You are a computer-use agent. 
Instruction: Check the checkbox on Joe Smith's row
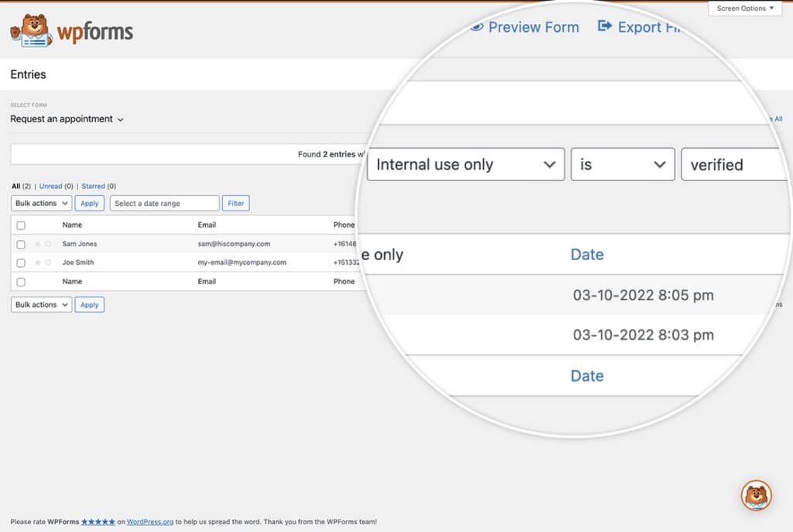tap(21, 263)
